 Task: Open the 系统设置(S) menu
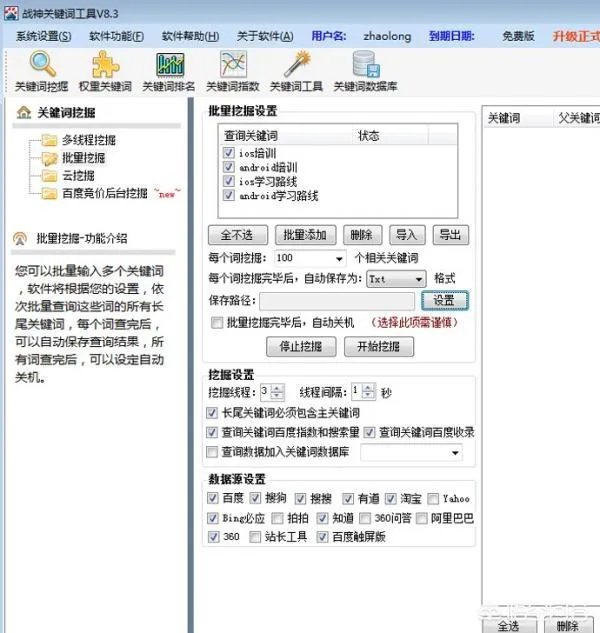tap(44, 36)
